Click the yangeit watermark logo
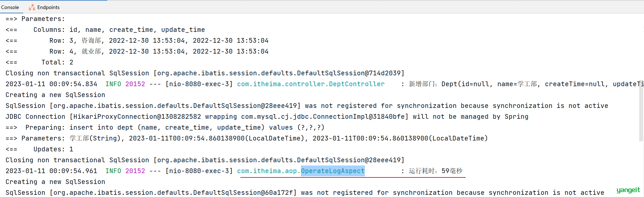The height and width of the screenshot is (197, 644). (628, 190)
